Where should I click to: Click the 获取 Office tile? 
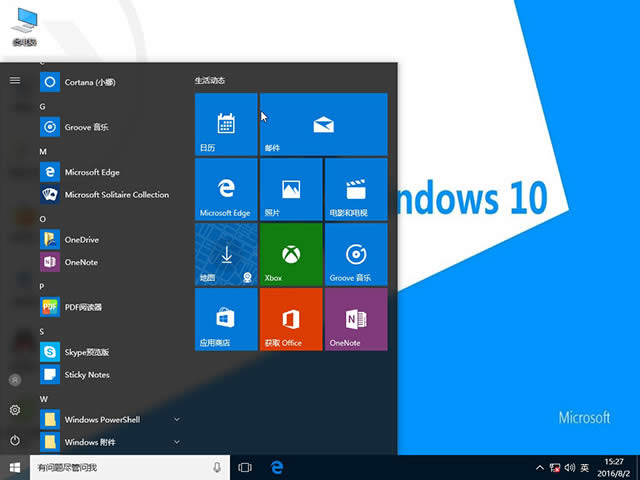(x=291, y=319)
